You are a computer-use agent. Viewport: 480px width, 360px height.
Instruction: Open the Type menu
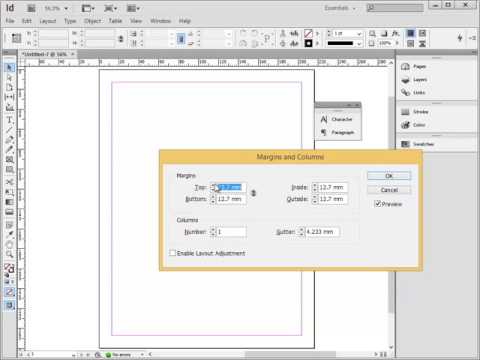click(x=70, y=21)
